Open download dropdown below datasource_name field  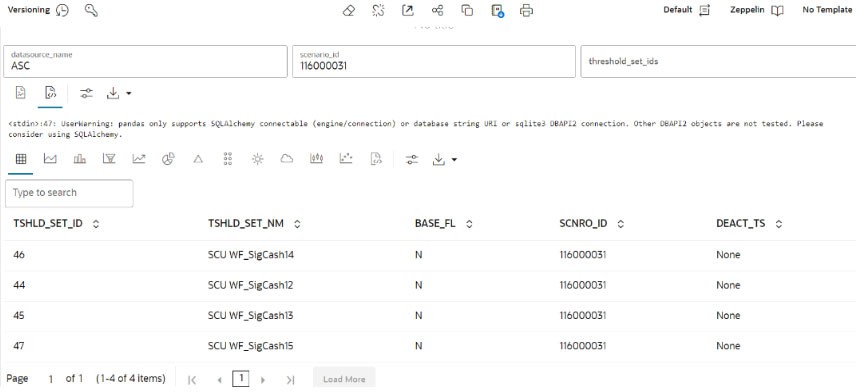pos(118,93)
